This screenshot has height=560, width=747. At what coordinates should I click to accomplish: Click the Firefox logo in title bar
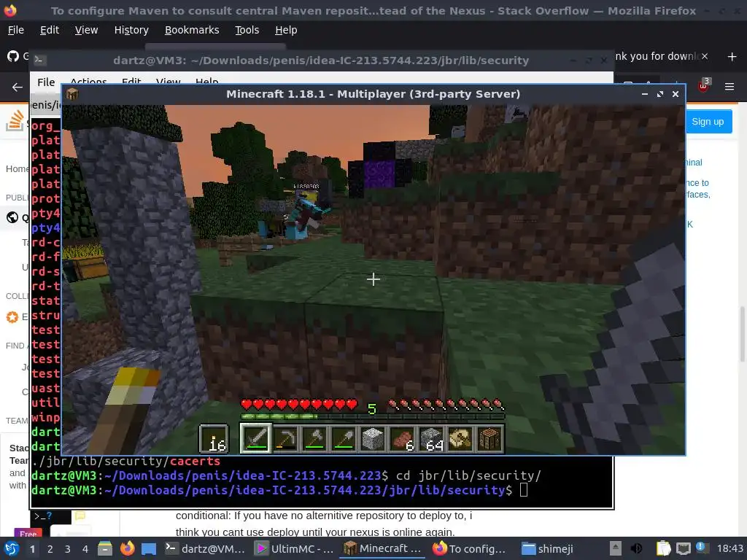pos(10,10)
